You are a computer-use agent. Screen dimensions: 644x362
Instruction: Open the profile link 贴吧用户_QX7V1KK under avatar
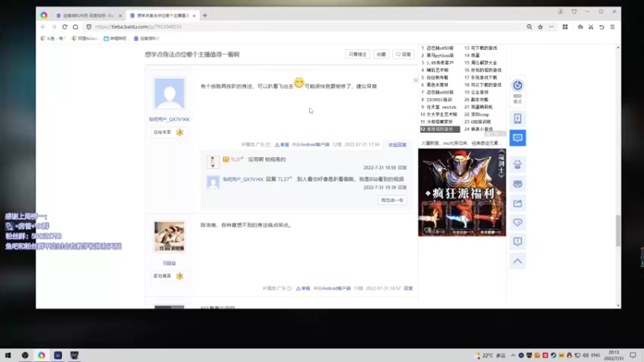pyautogui.click(x=169, y=119)
